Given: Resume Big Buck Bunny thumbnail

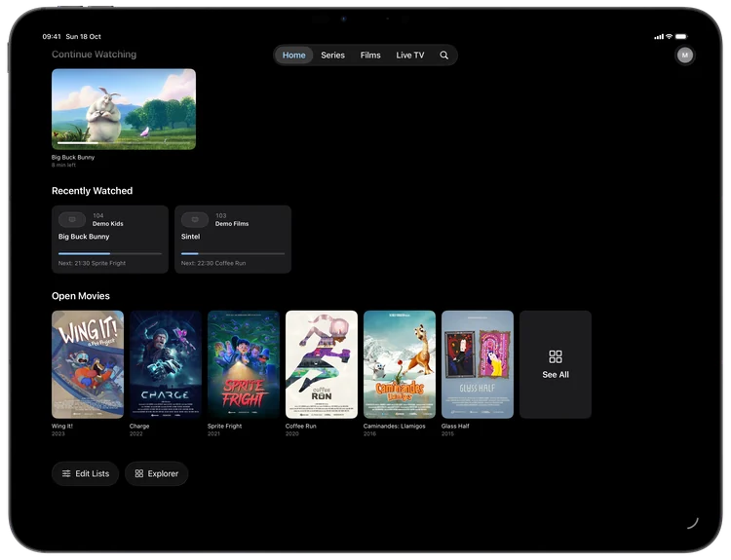Looking at the screenshot, I should click(x=124, y=109).
